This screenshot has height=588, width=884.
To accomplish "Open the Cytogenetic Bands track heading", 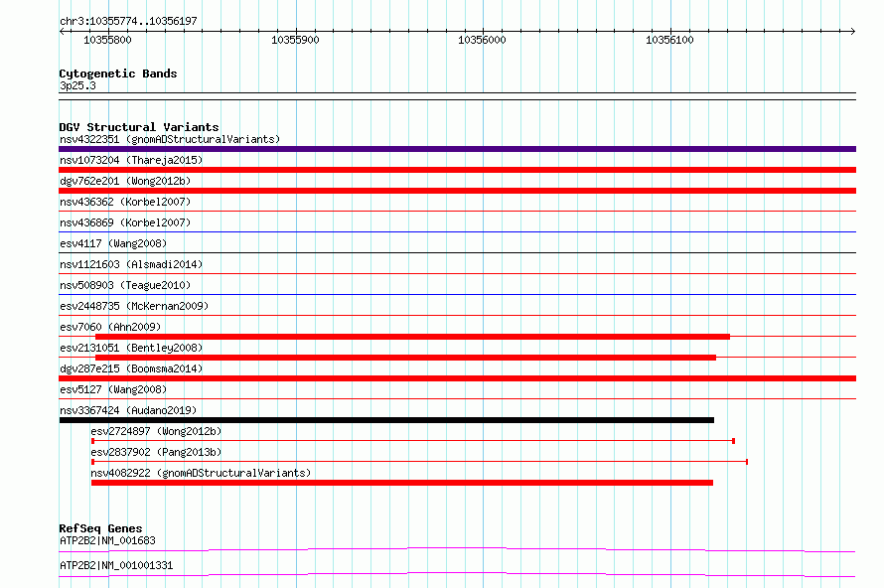I will (118, 73).
